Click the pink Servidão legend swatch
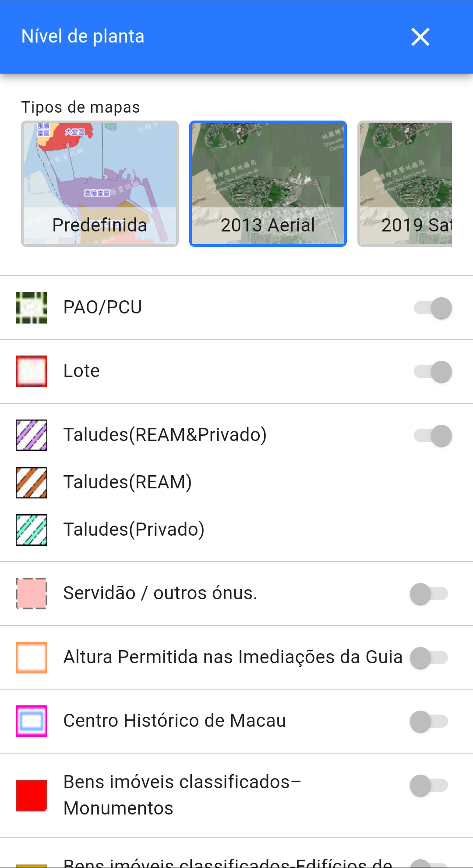This screenshot has height=868, width=473. tap(32, 594)
